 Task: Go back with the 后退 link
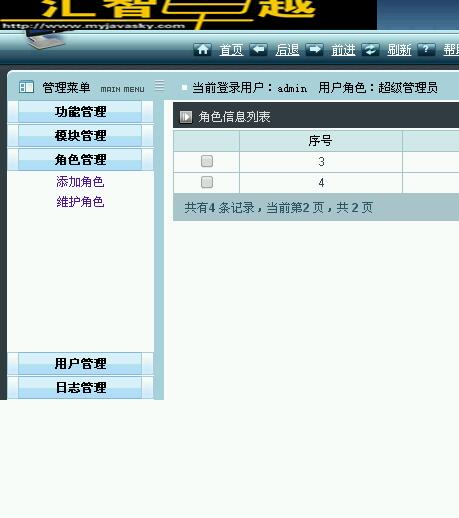click(287, 50)
